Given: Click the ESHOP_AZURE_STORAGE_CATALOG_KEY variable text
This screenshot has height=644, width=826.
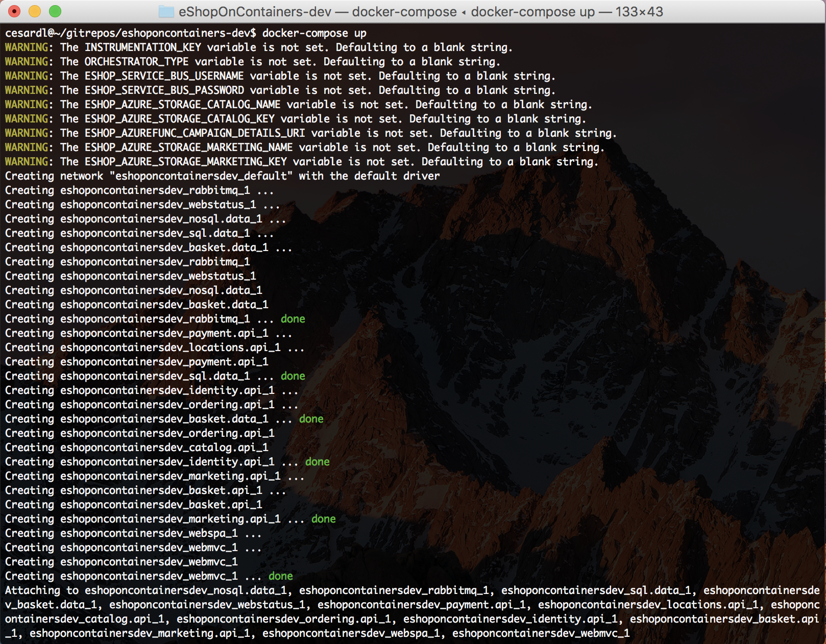Looking at the screenshot, I should [x=180, y=119].
